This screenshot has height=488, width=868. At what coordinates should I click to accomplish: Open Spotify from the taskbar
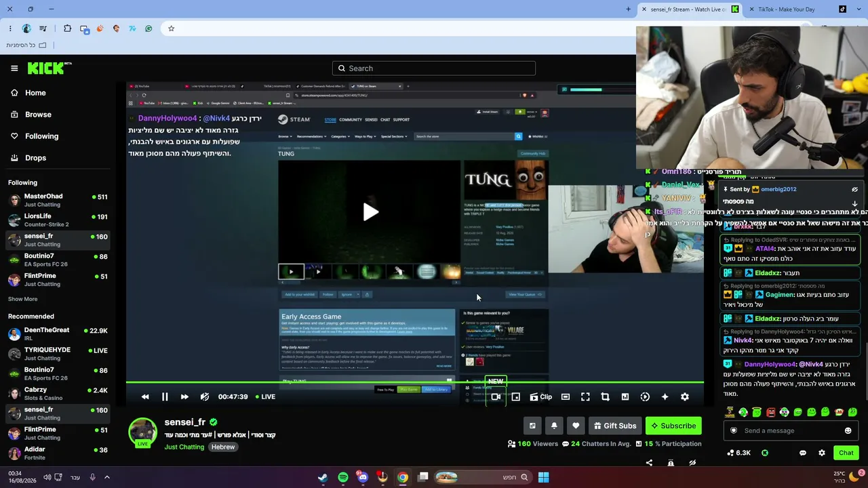pos(343,477)
